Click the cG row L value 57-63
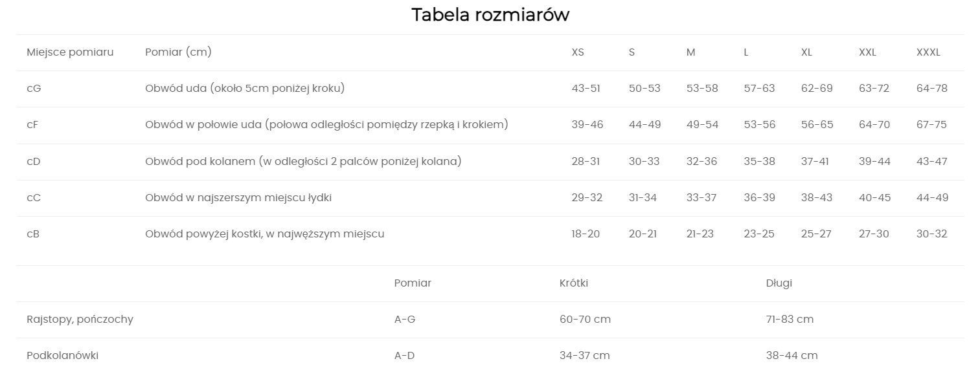Screen dimensions: 980x370 (x=759, y=89)
